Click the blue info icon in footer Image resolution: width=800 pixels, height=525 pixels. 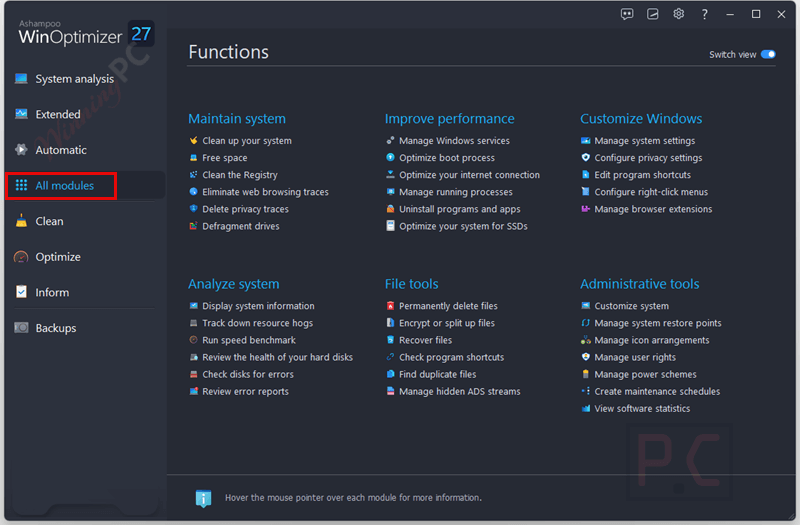(203, 498)
